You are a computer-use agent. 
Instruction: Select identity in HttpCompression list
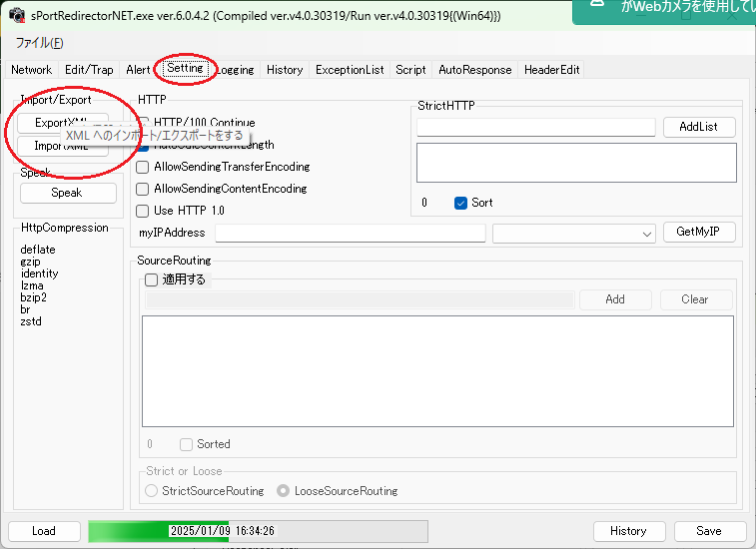[x=40, y=274]
